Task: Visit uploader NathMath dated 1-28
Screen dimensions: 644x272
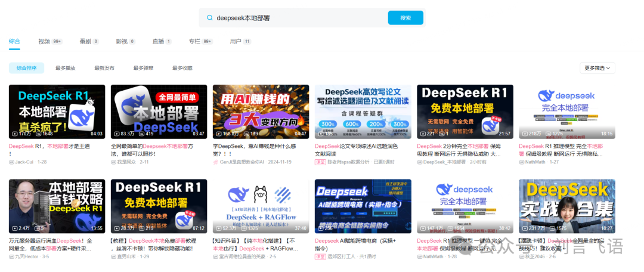Action: (434, 256)
